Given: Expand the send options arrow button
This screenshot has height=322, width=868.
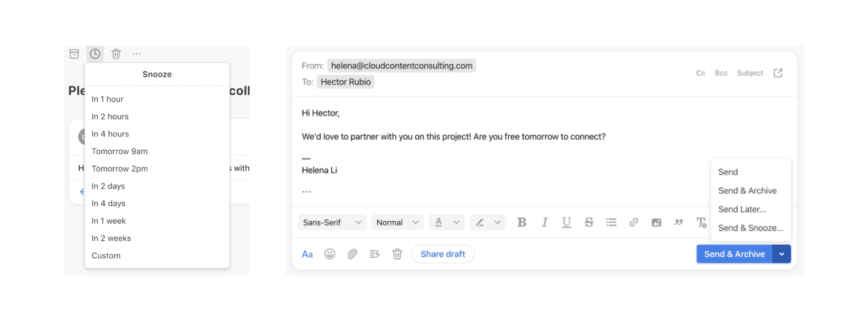Looking at the screenshot, I should 782,254.
